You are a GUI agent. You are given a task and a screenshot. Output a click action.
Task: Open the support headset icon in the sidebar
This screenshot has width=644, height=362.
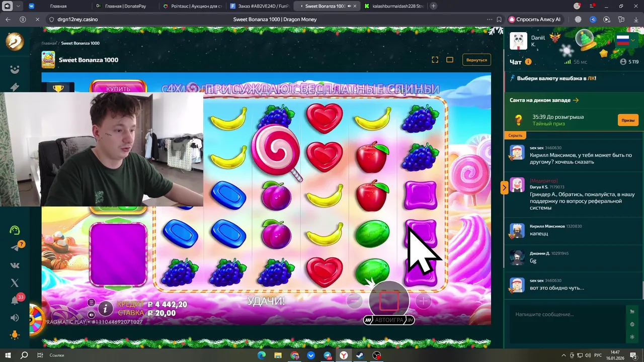pyautogui.click(x=15, y=230)
